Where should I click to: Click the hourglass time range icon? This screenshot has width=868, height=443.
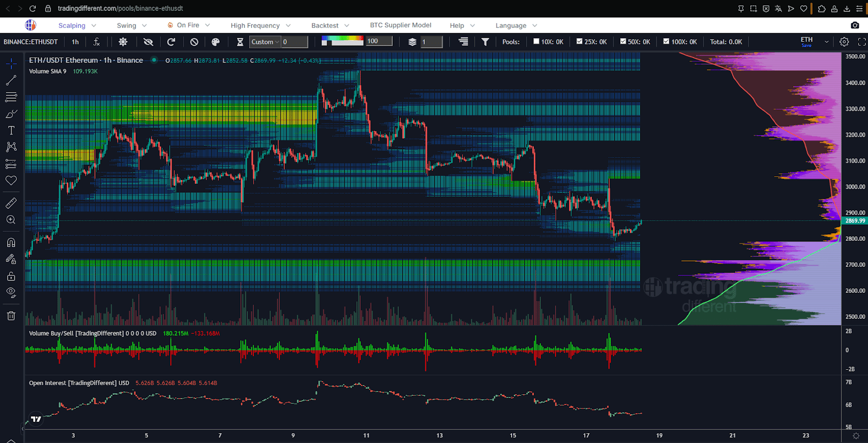point(240,42)
